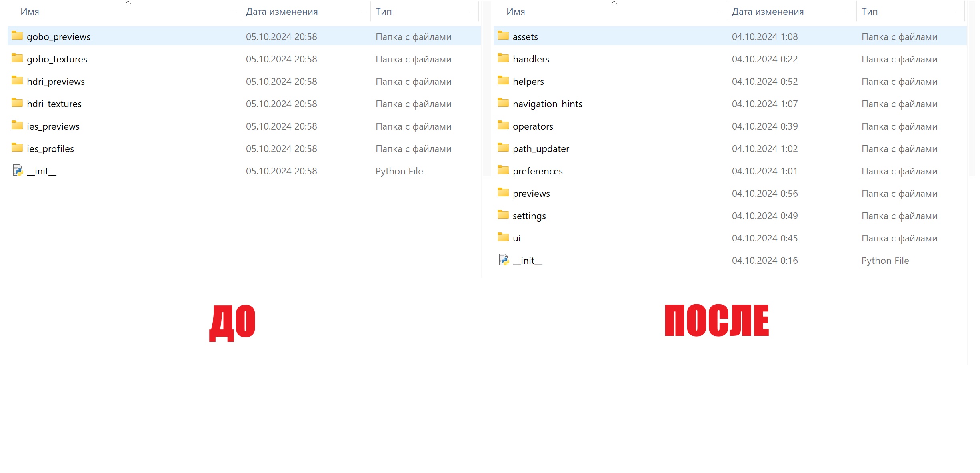Viewport: 980px width, 473px height.
Task: Click the previews folder icon
Action: point(503,193)
